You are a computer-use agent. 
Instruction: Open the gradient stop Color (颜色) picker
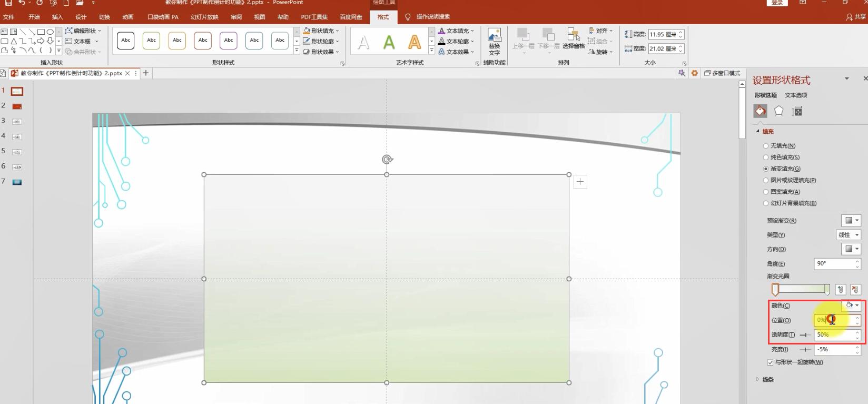tap(852, 306)
